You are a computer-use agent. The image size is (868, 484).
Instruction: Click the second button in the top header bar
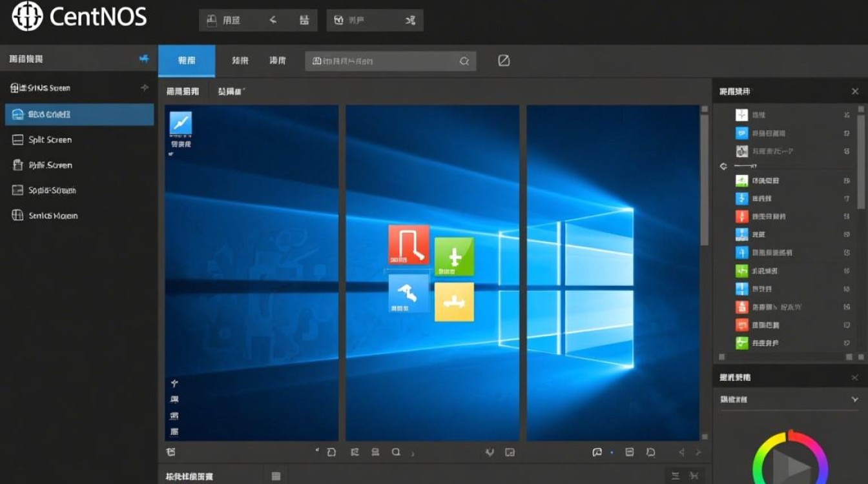(375, 20)
